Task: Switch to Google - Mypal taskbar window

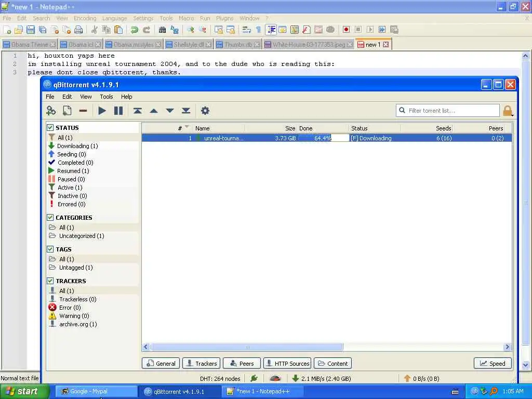Action: [96, 392]
